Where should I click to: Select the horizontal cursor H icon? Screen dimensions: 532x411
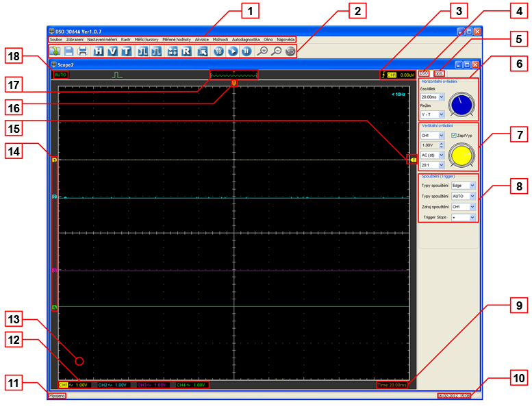point(99,51)
